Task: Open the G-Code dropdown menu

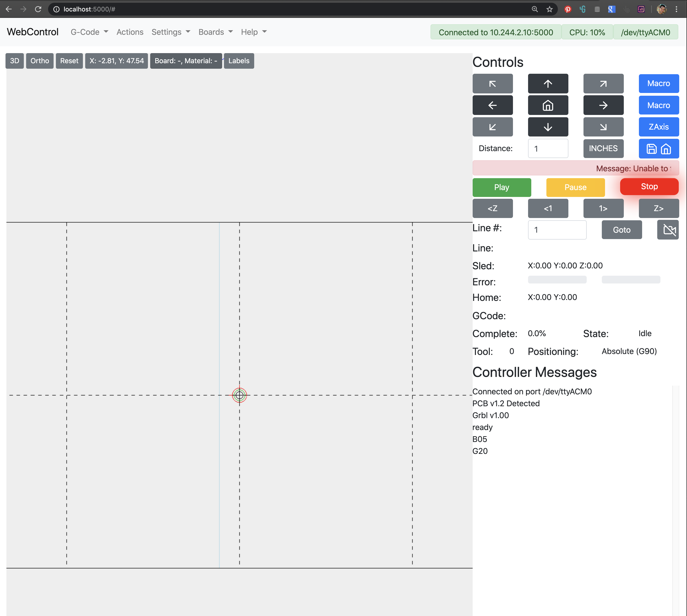Action: point(89,32)
